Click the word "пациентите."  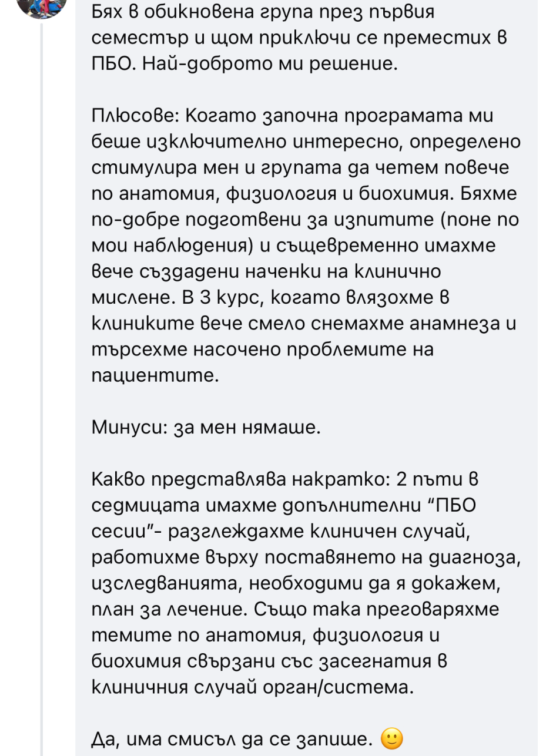click(x=155, y=375)
